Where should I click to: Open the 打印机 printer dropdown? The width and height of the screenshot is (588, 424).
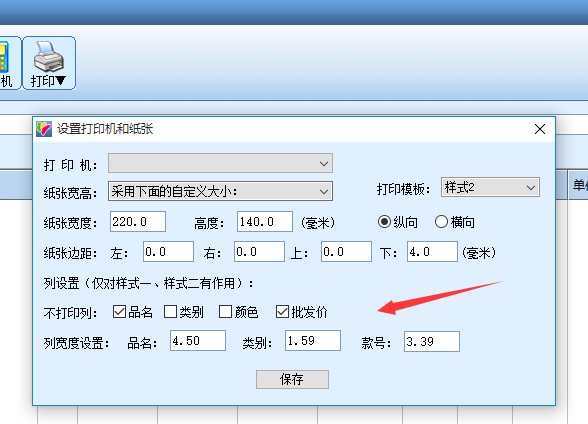220,163
